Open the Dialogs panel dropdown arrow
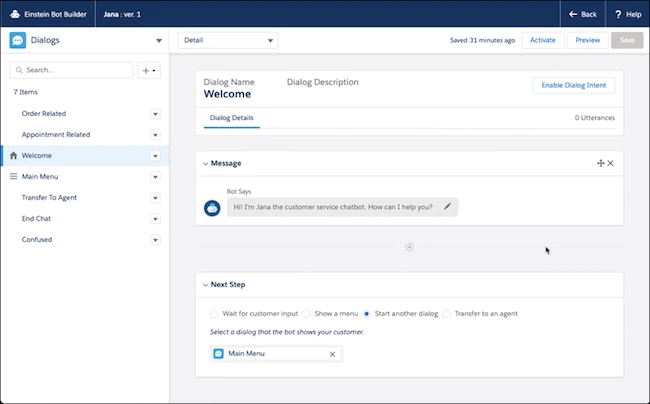650x404 pixels. click(159, 41)
